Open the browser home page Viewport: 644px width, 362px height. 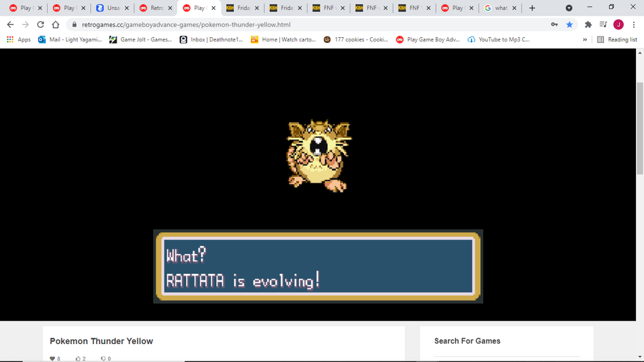click(55, 24)
